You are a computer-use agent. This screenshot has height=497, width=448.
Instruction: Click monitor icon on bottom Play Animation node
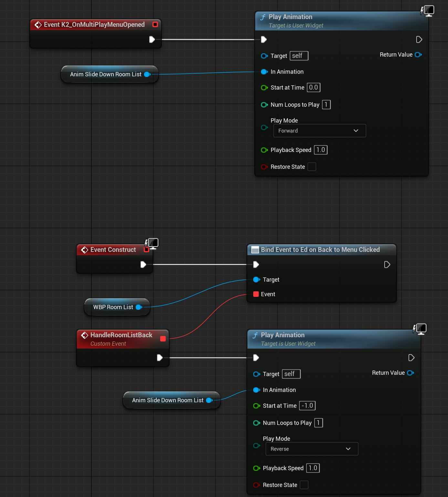pos(420,329)
